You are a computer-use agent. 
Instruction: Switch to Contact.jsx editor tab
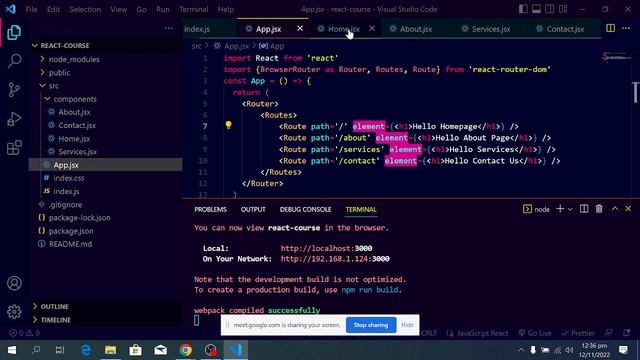tap(565, 29)
